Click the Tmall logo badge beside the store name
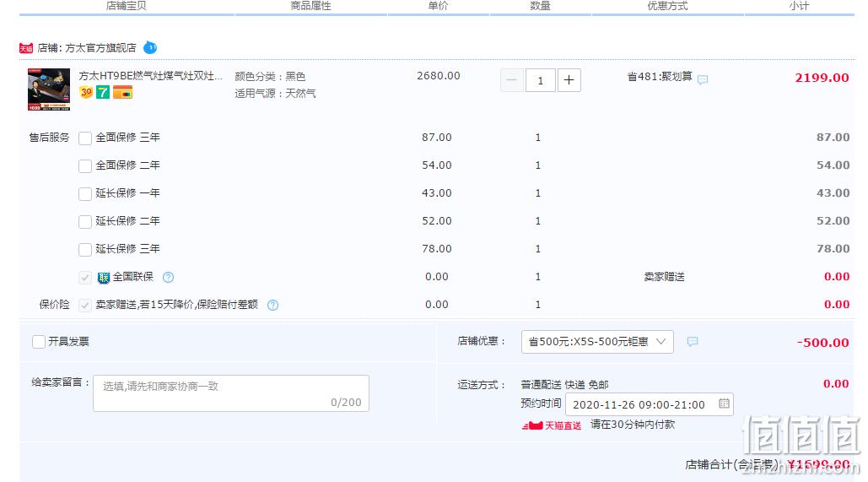The height and width of the screenshot is (482, 868). point(26,48)
